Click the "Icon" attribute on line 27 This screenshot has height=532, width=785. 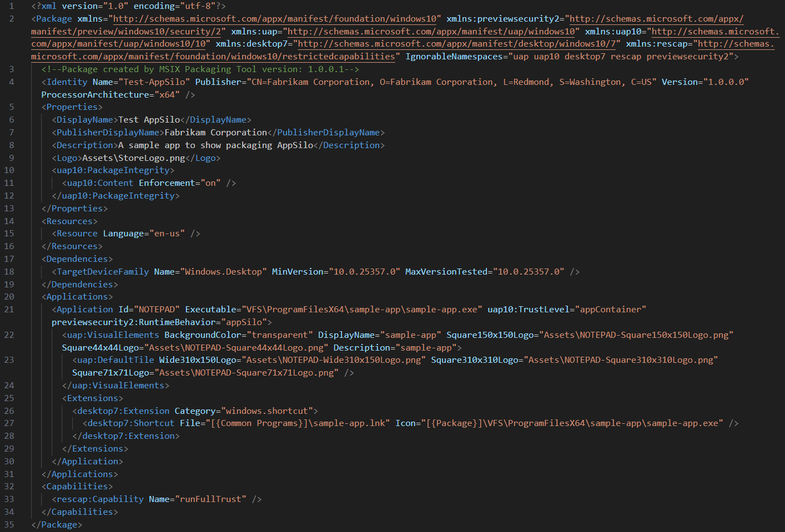[405, 423]
